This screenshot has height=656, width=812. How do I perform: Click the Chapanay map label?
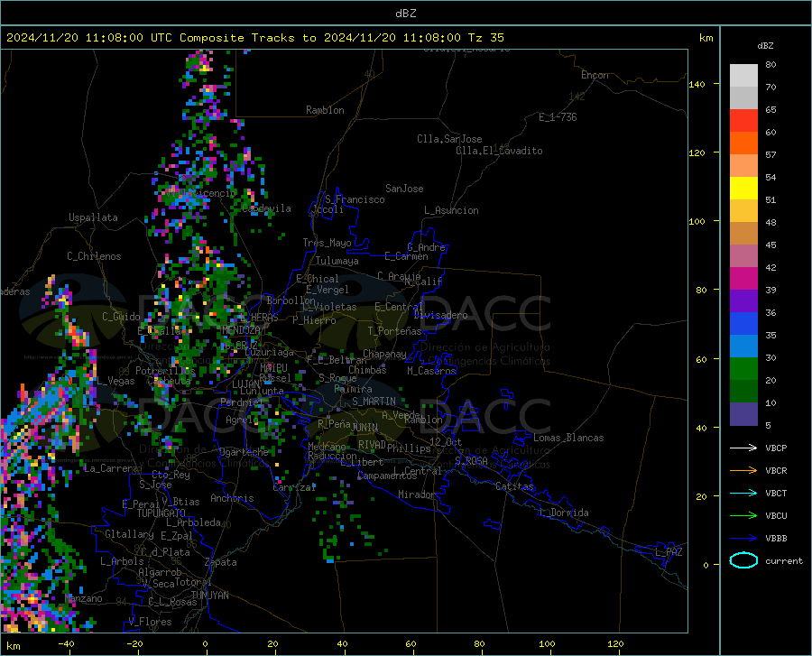tap(384, 354)
